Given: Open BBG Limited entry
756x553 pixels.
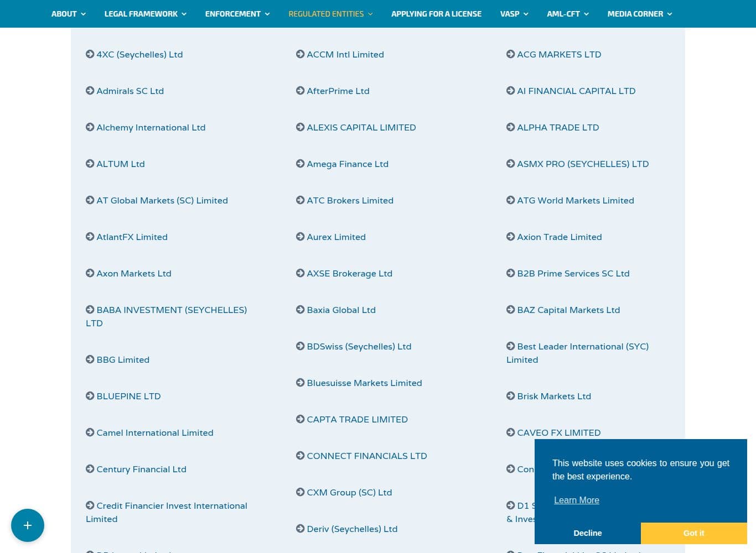Looking at the screenshot, I should [x=123, y=359].
